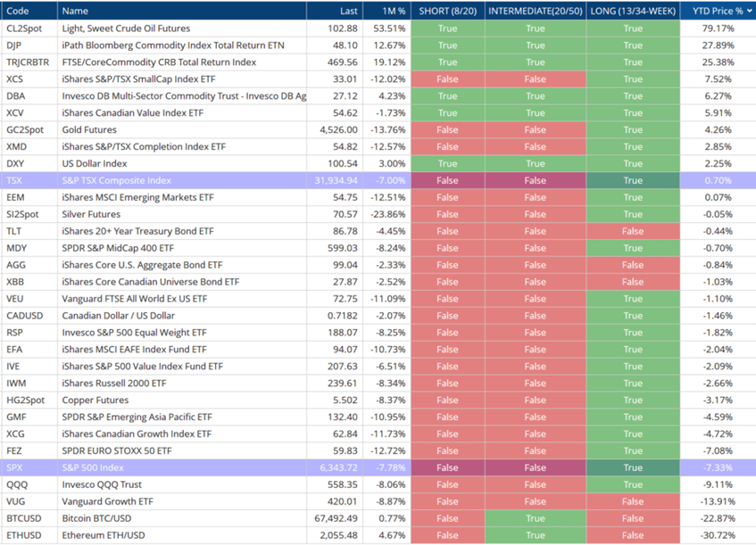Click TLT long-term False cell
756x545 pixels.
click(633, 231)
